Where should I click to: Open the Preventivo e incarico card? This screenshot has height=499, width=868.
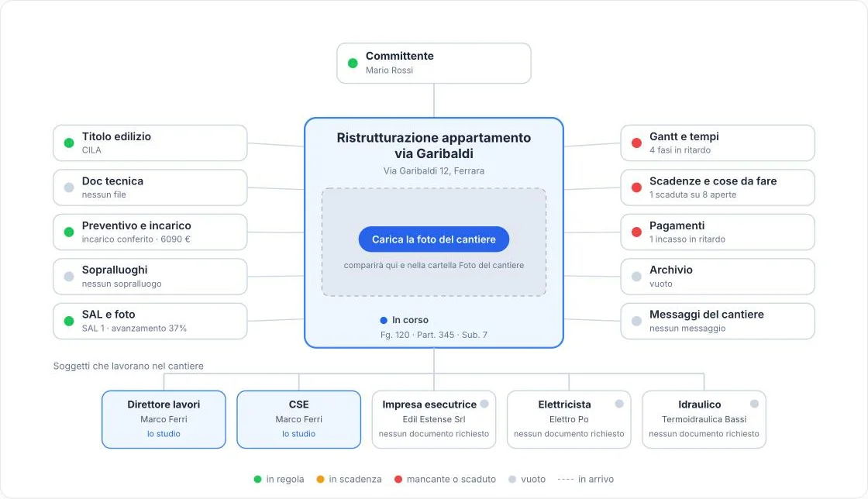point(150,232)
